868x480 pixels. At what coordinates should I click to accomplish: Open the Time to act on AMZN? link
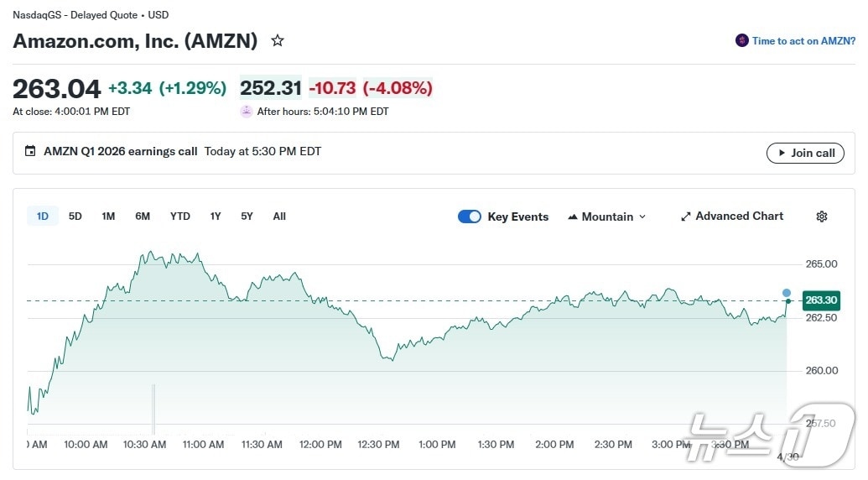tap(803, 40)
